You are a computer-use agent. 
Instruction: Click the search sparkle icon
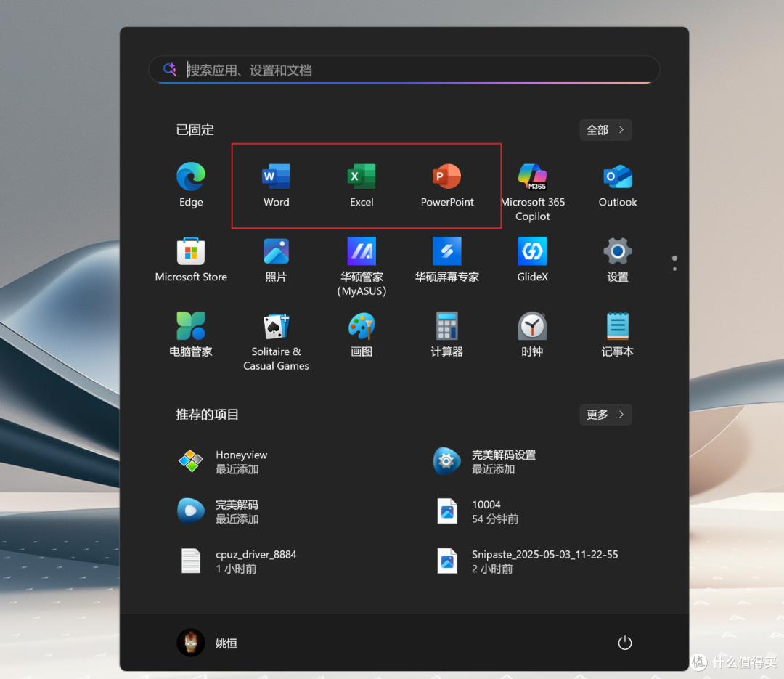(x=170, y=69)
